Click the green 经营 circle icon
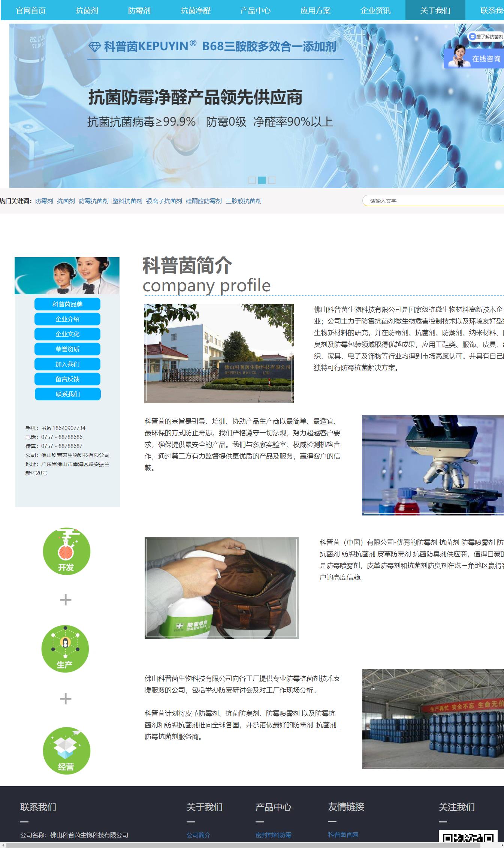504x848 pixels. (66, 751)
